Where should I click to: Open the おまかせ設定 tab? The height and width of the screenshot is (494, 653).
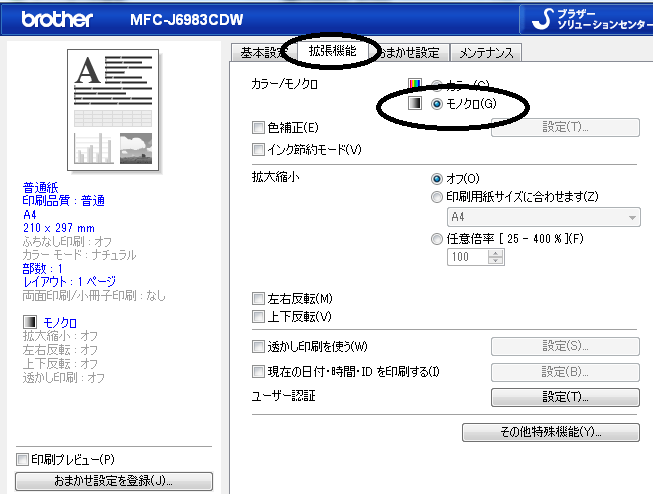(409, 53)
